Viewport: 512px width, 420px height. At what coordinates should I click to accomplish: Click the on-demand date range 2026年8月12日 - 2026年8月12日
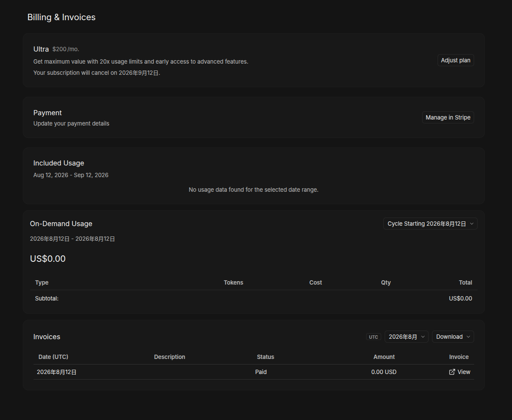click(72, 239)
